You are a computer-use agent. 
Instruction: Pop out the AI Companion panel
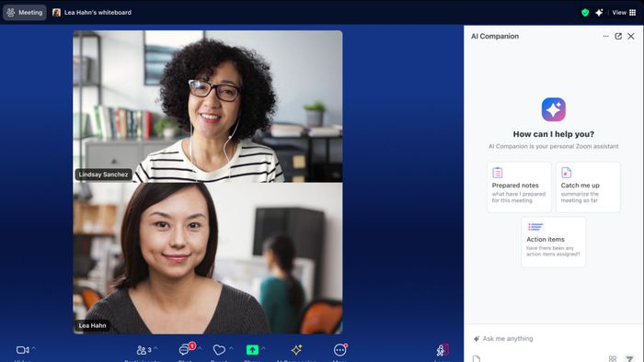618,36
